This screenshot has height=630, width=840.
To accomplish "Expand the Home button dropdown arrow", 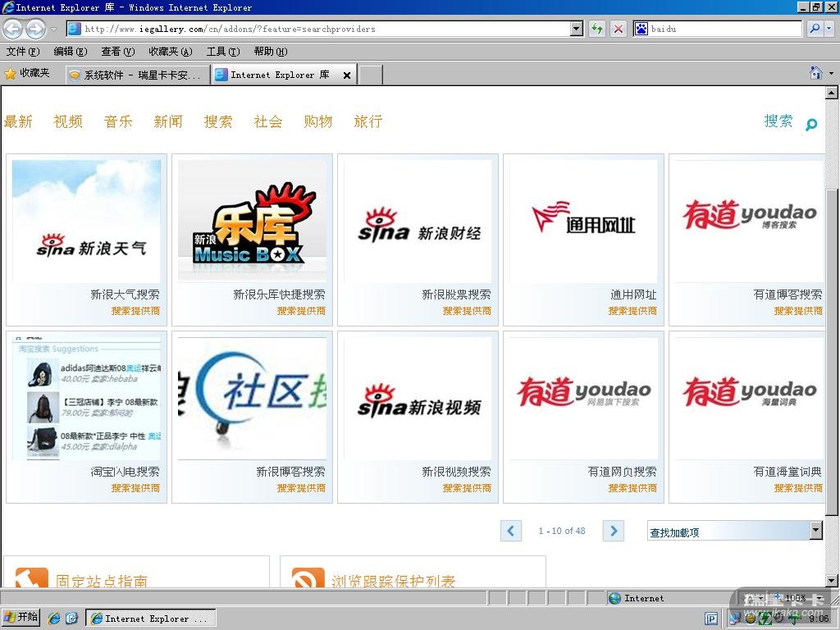I will (831, 73).
